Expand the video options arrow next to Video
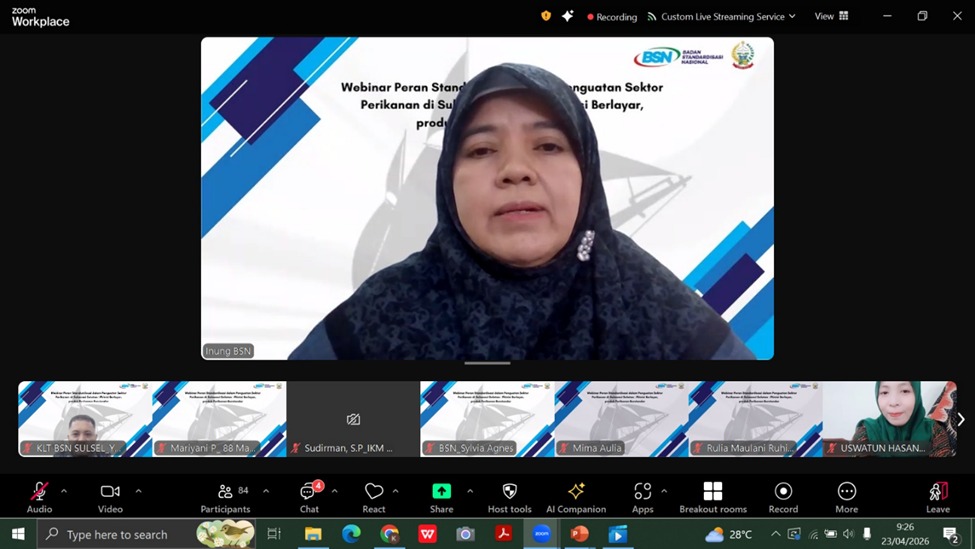This screenshot has height=549, width=975. 138,491
